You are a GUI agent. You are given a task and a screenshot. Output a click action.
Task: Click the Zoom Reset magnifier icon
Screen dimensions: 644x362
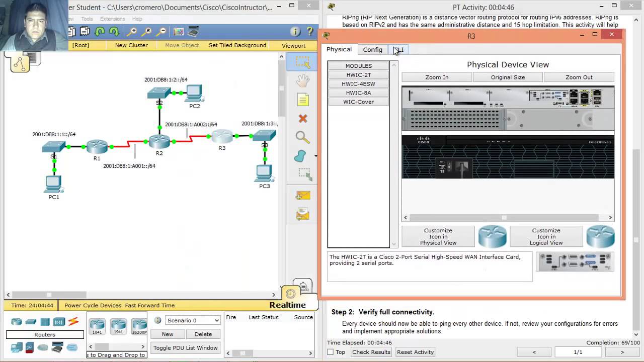pos(147,32)
